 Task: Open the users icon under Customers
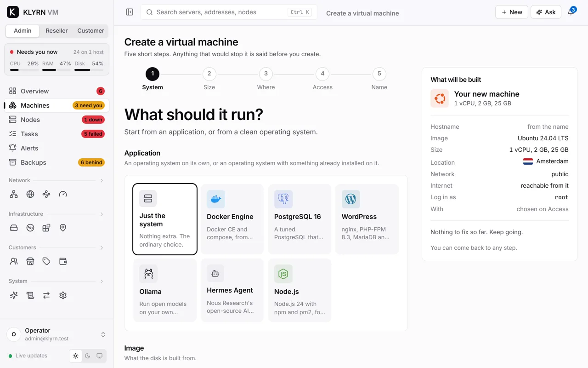[14, 261]
